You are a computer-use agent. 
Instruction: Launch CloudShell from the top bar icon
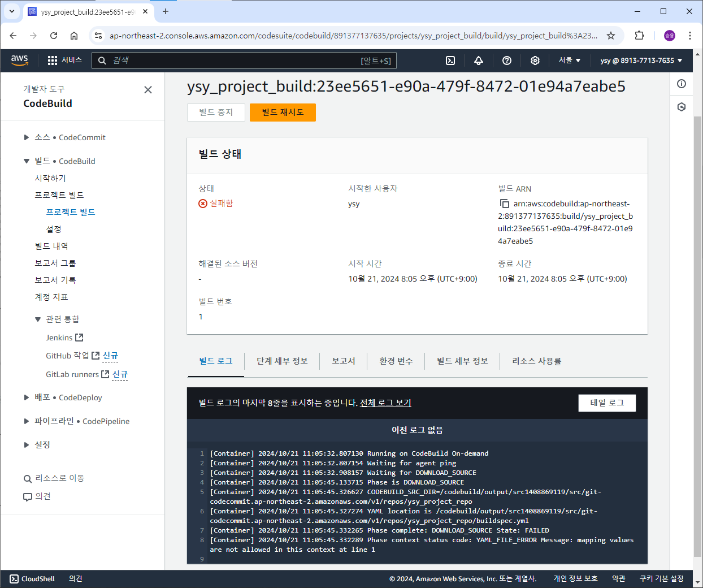450,60
